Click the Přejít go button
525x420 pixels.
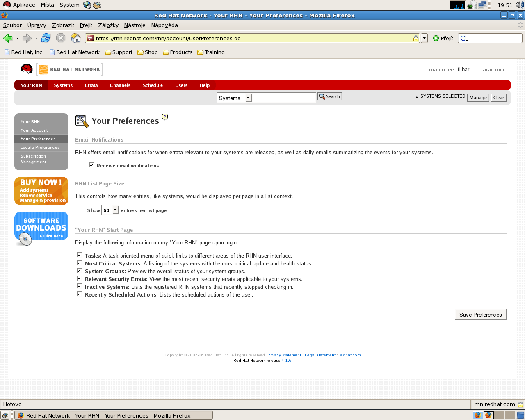tap(443, 38)
